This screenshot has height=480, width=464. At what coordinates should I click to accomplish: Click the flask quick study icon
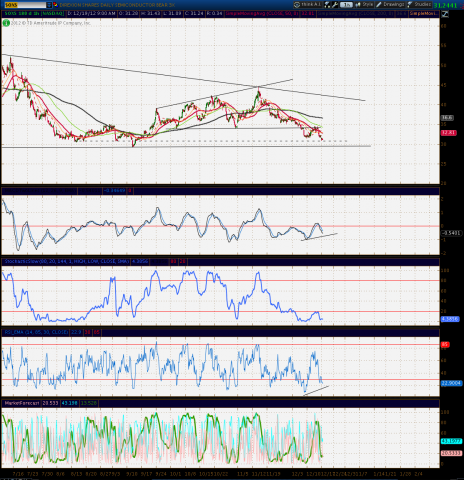pyautogui.click(x=327, y=5)
